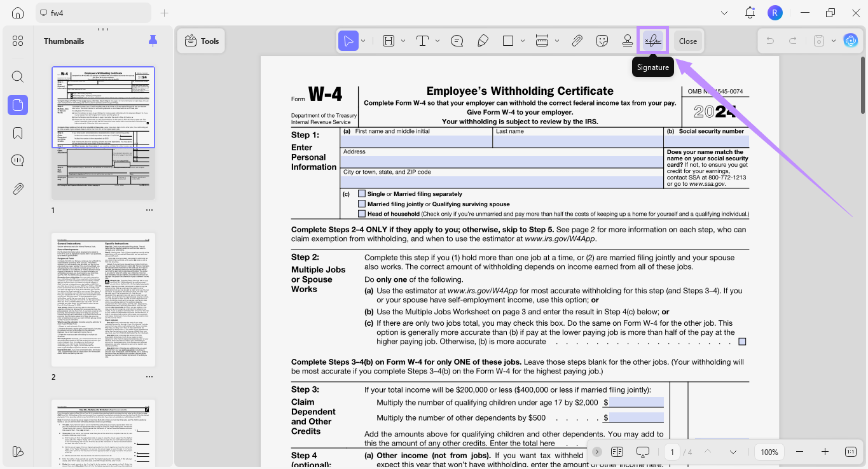Open the Search panel in the sidebar

click(x=17, y=77)
